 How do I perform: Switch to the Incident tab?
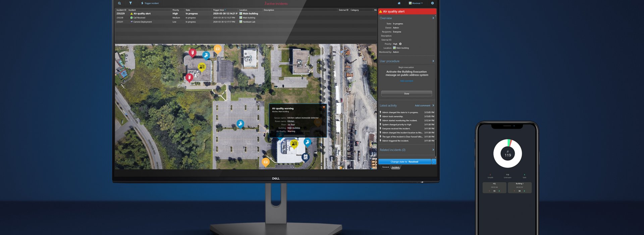click(396, 167)
